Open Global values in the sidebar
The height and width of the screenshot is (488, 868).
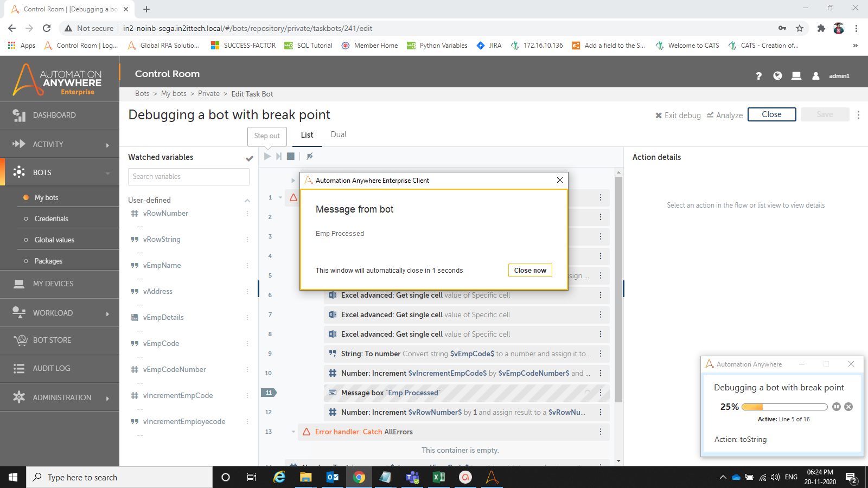tap(54, 240)
